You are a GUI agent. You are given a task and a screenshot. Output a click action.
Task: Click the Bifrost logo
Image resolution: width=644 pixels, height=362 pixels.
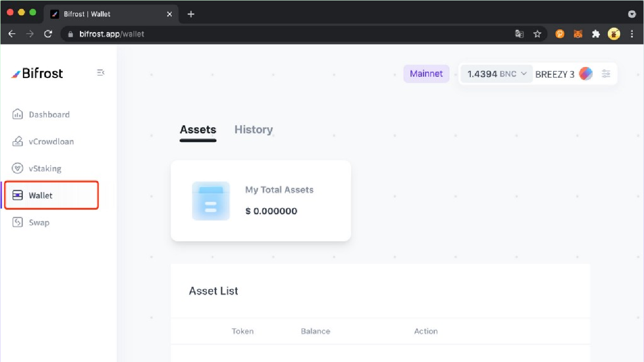37,73
